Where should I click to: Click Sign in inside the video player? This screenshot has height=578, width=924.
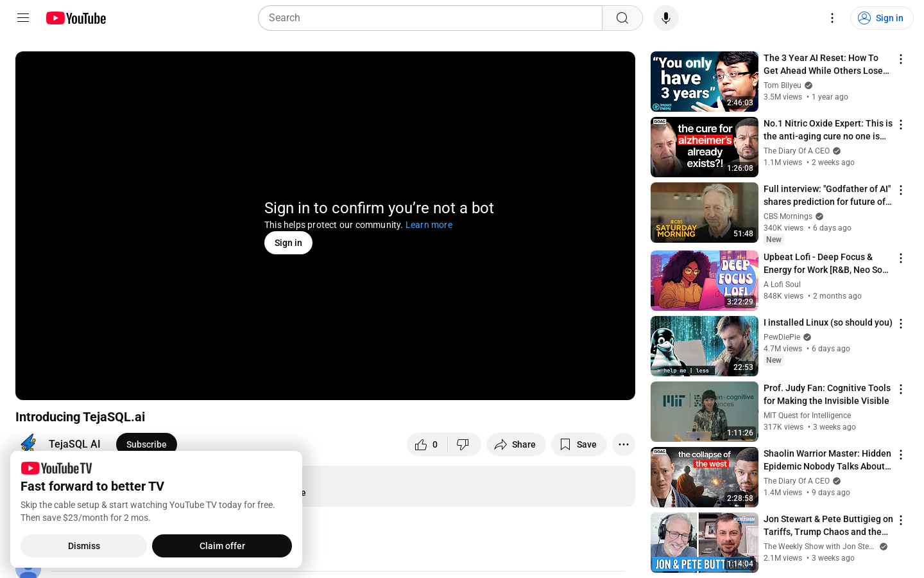point(288,243)
